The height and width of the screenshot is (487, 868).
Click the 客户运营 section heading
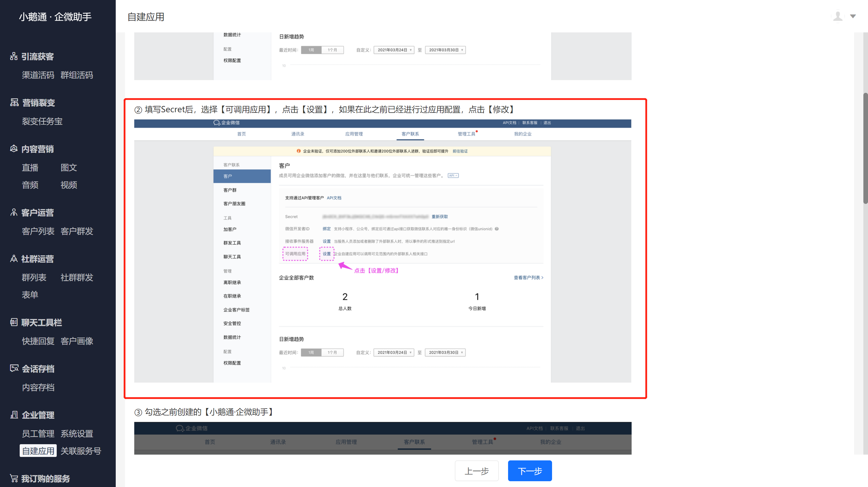[38, 212]
